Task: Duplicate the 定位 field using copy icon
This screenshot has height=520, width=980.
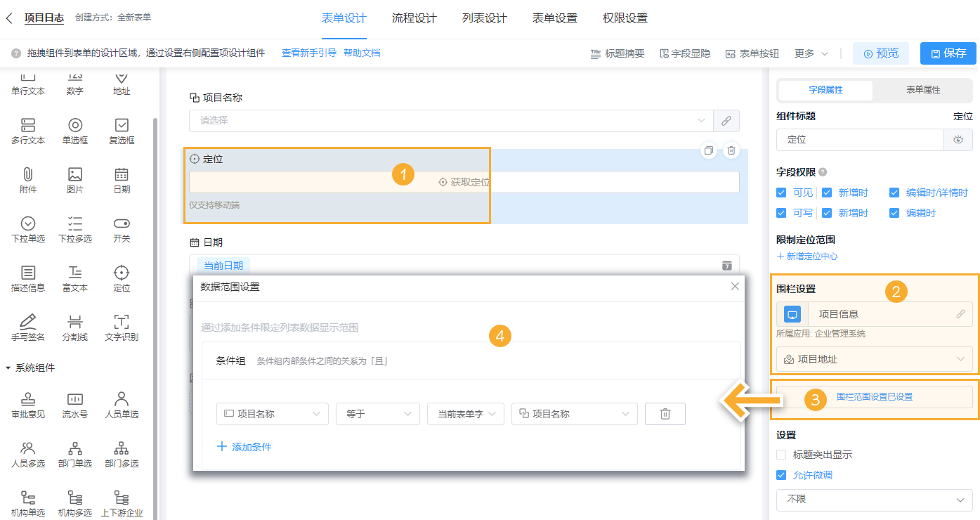Action: (709, 150)
